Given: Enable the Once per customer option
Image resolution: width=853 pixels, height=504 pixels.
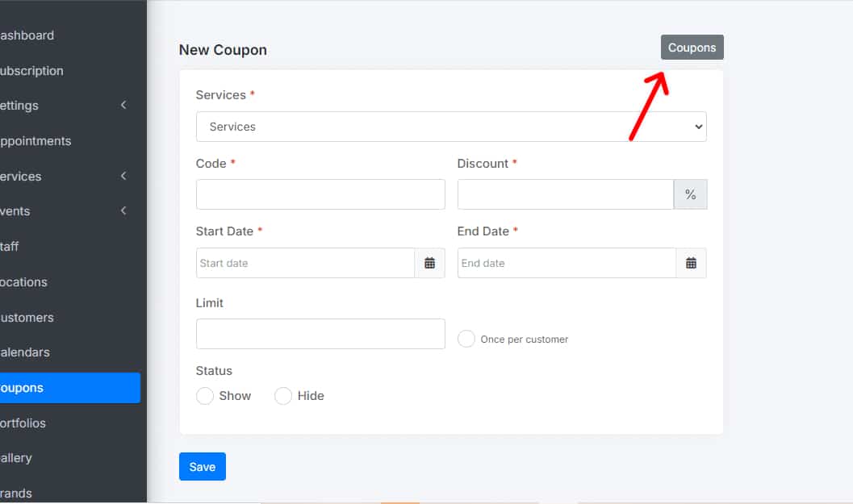Looking at the screenshot, I should coord(466,339).
